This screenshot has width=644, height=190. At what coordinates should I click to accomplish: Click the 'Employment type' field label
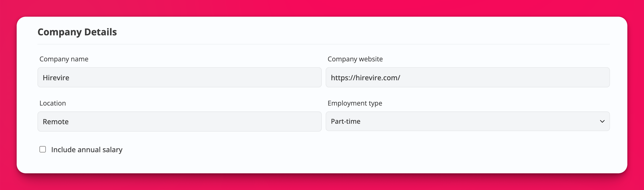[355, 103]
